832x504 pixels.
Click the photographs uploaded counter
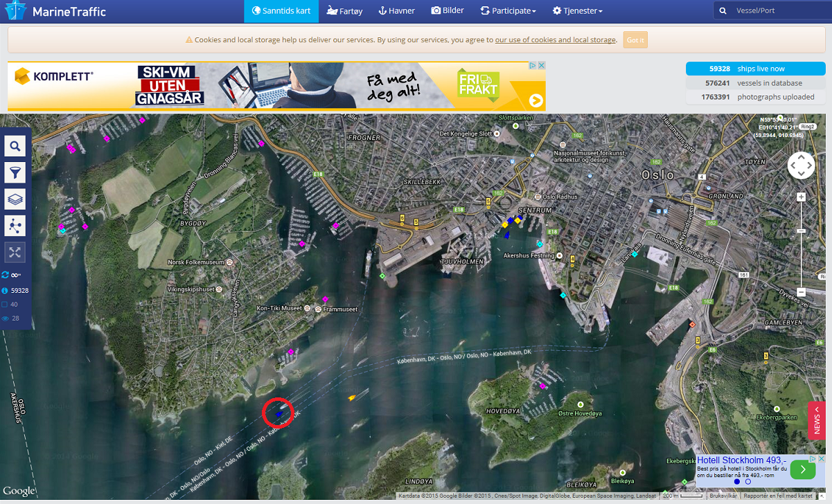coord(755,97)
